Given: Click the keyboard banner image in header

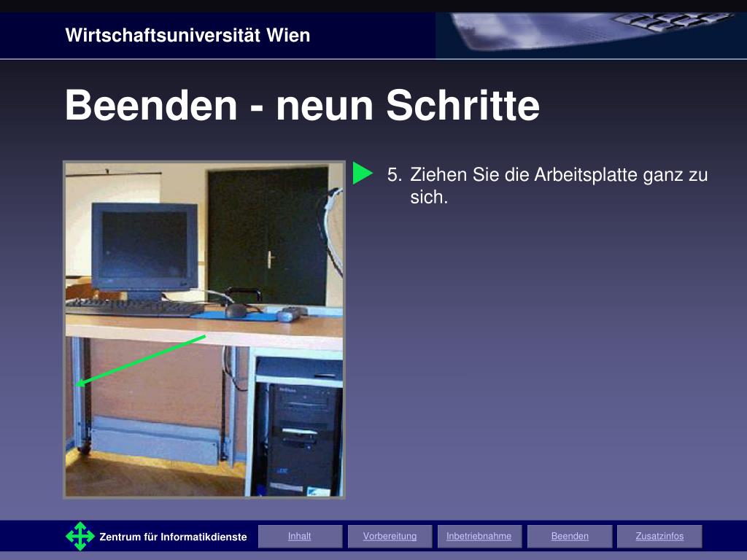Looking at the screenshot, I should (x=591, y=35).
